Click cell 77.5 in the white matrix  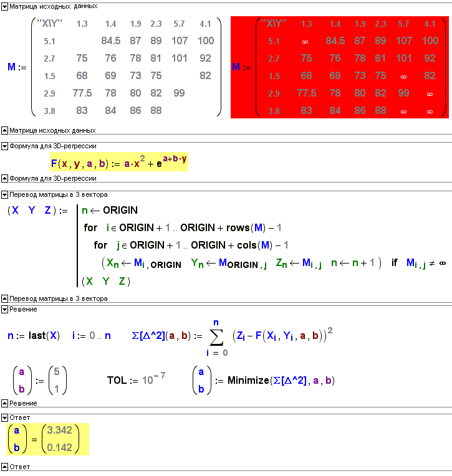tap(82, 93)
